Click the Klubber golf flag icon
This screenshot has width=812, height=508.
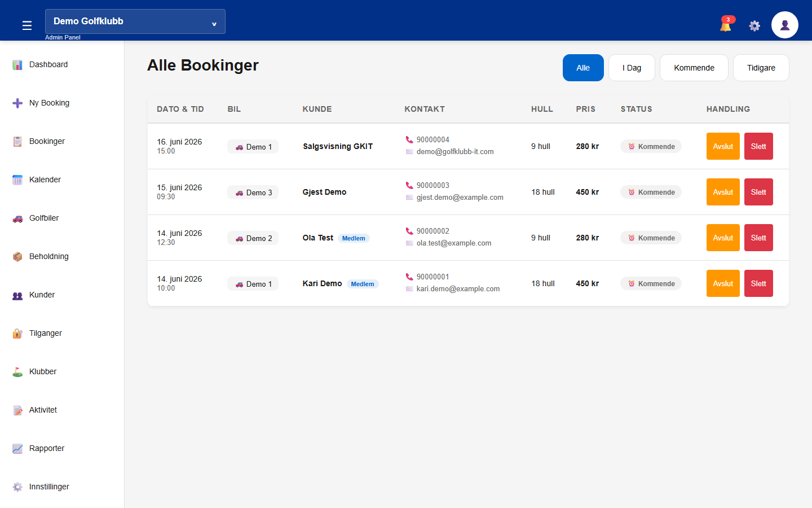point(17,372)
